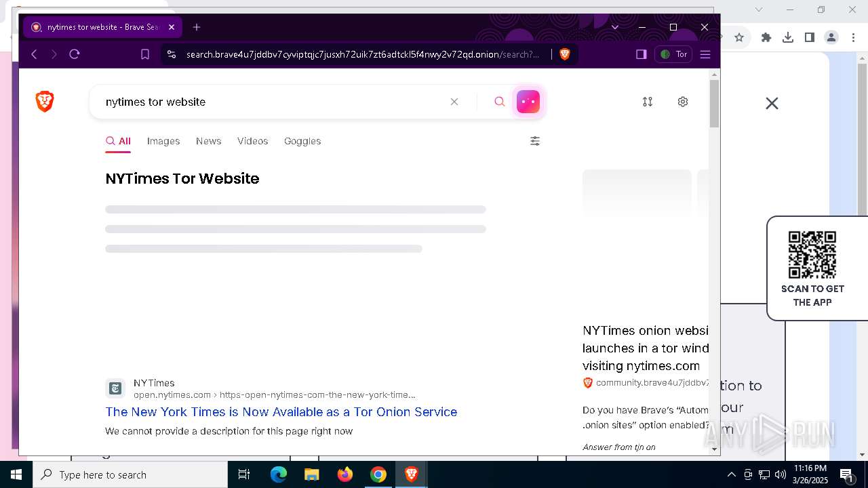
Task: Go back in Brave browser
Action: (34, 54)
